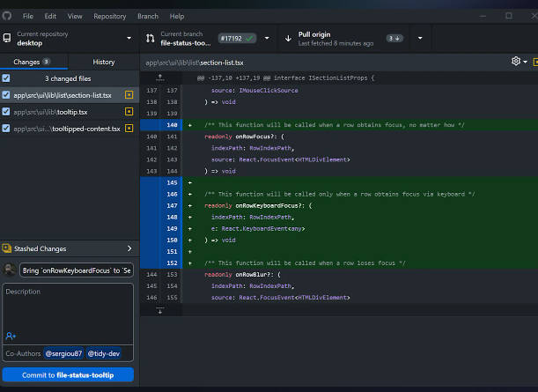538x392 pixels.
Task: Uncheck the tooltip.tsx file checkbox
Action: [7, 112]
